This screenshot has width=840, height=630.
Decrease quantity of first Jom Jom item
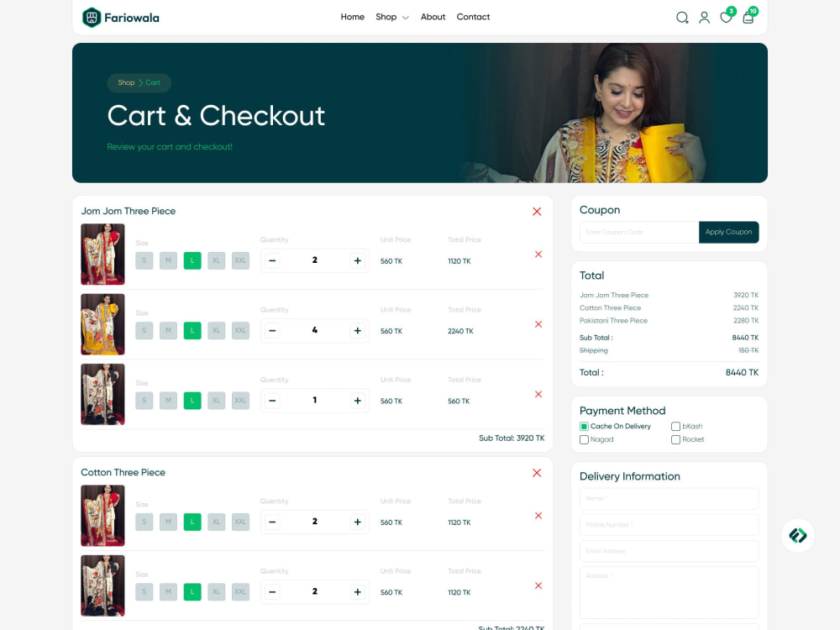[x=272, y=261]
